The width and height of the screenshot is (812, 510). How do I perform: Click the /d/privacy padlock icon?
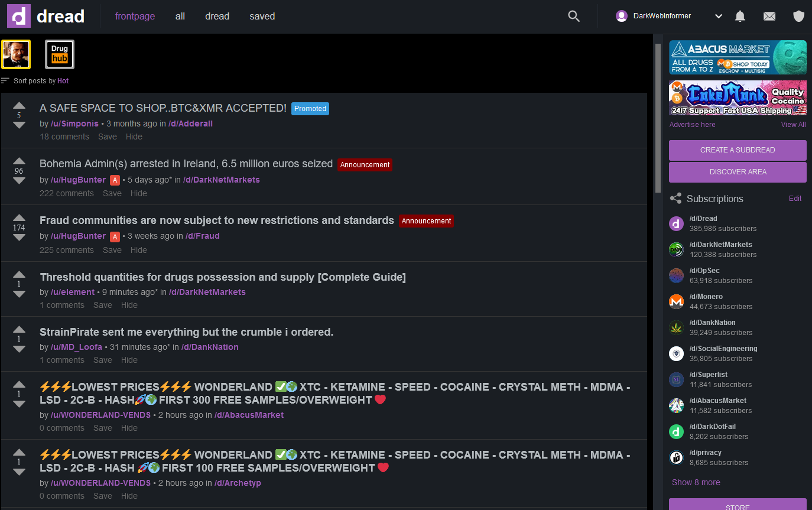pos(676,457)
